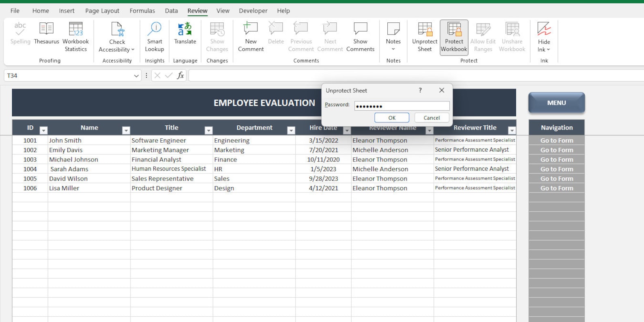The height and width of the screenshot is (322, 644).
Task: Open the dialog Help question mark
Action: coord(420,90)
